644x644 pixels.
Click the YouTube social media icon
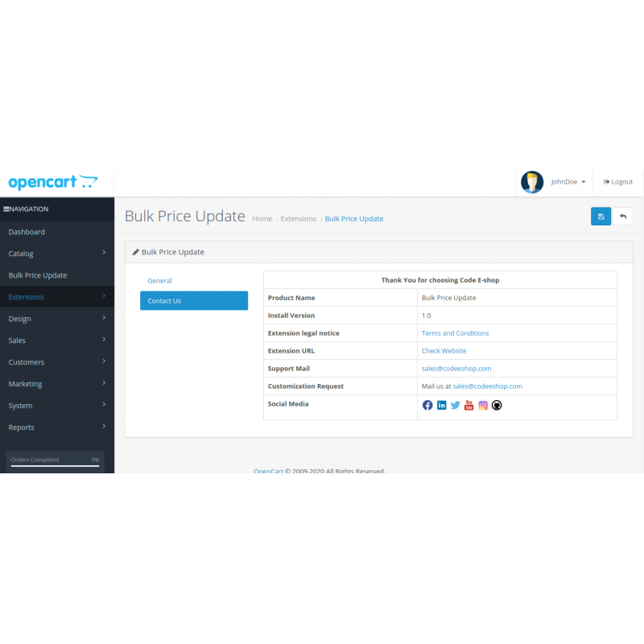point(469,405)
